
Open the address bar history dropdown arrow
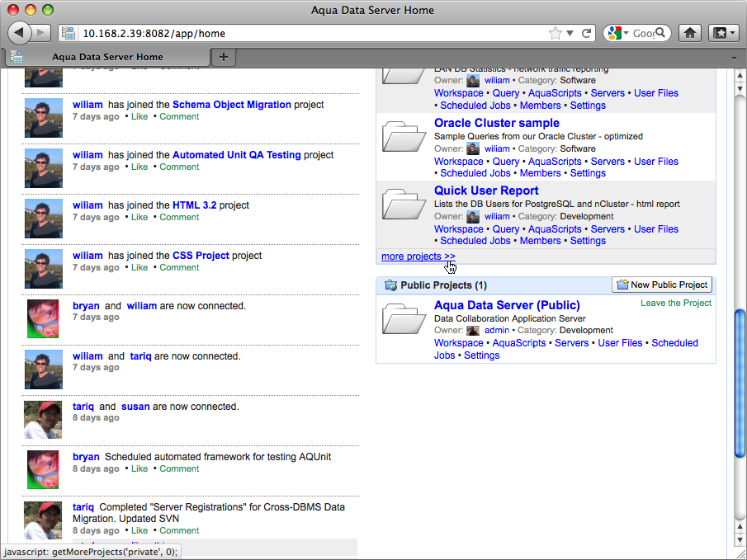(570, 33)
